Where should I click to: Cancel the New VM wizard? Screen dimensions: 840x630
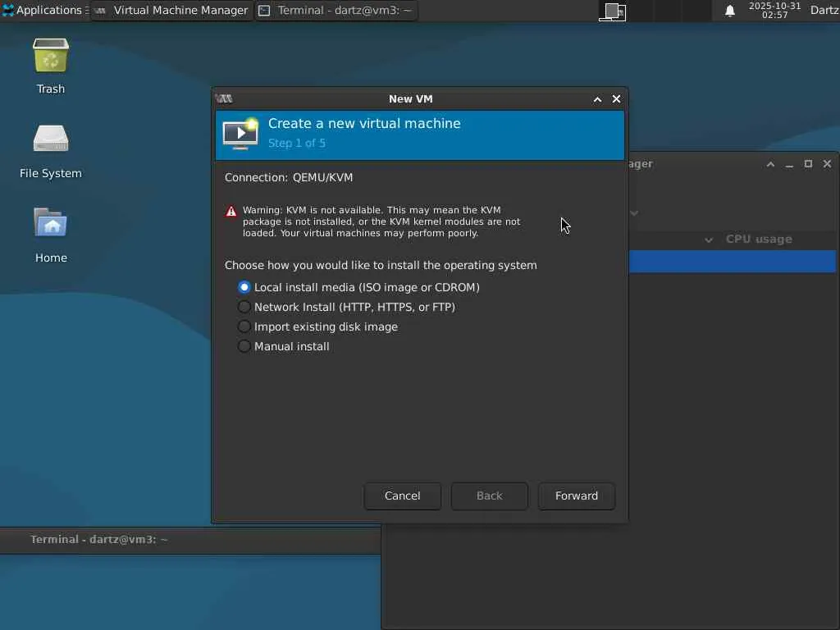(402, 496)
